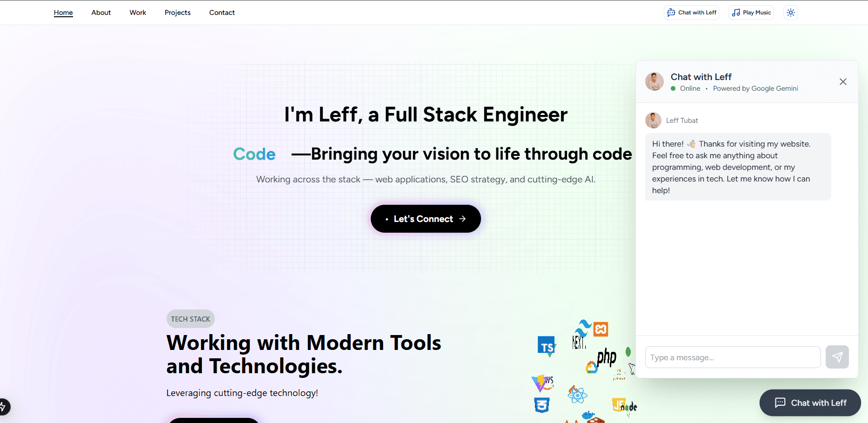Toggle Play Music in the header
Screen dimensions: 868x423
click(x=751, y=13)
